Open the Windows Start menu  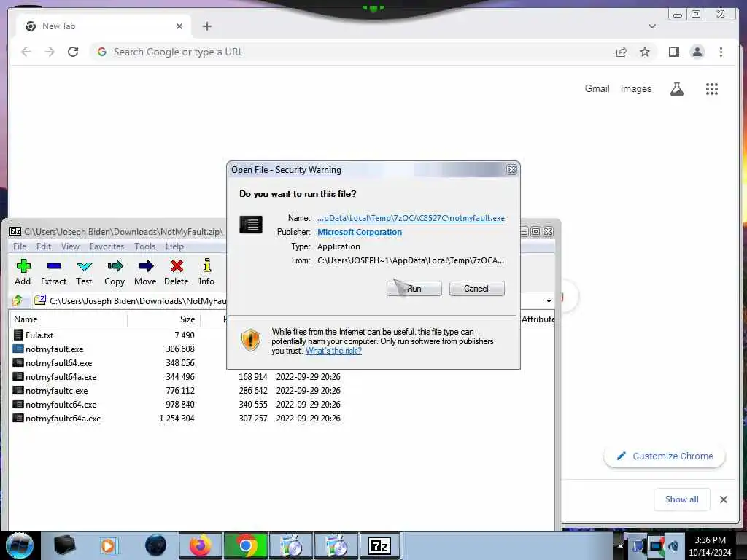point(19,545)
